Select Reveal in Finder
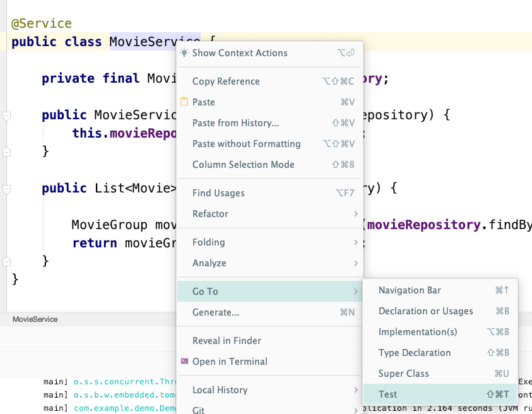The image size is (532, 414). pos(270,341)
